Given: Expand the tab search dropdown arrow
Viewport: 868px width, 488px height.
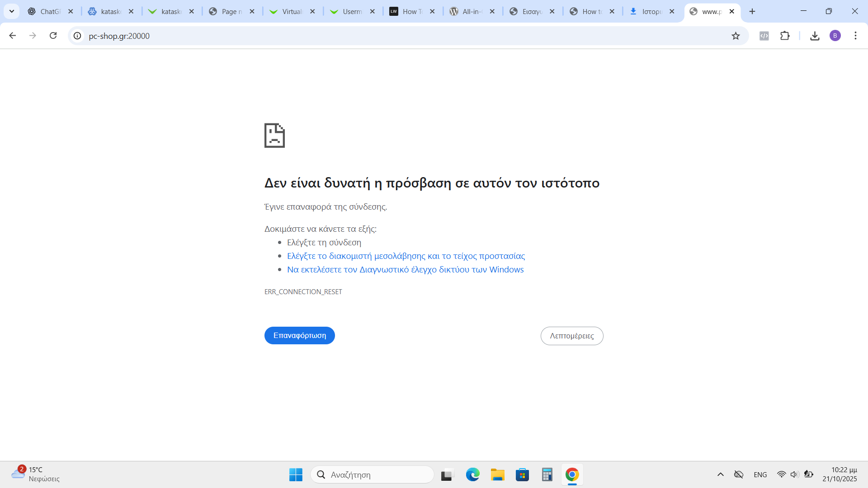Looking at the screenshot, I should [12, 11].
